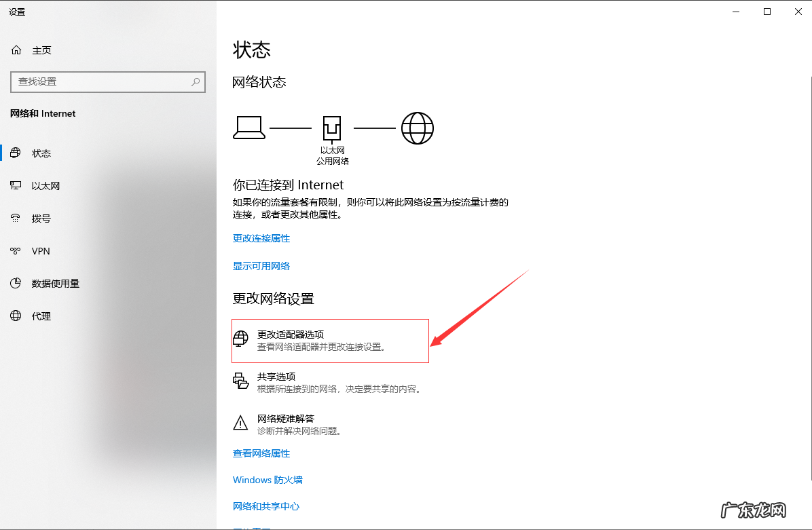
Task: Click the warning triangle beside 网络疑难解答
Action: click(x=241, y=423)
